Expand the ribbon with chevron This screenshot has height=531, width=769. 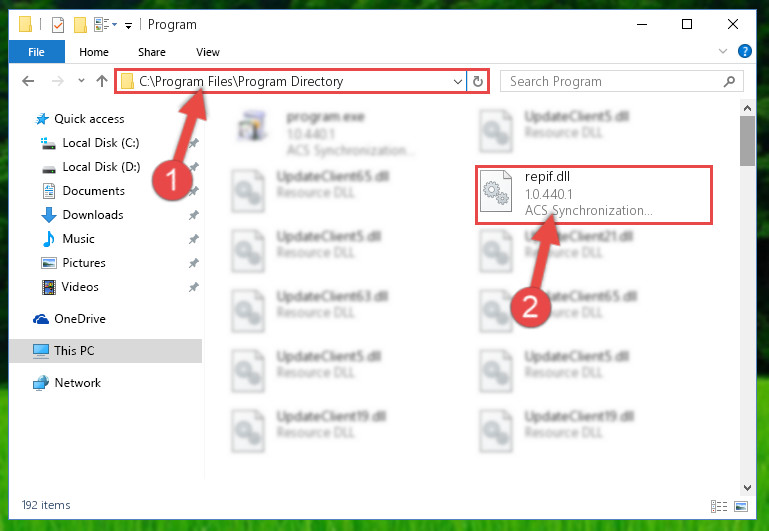[722, 51]
